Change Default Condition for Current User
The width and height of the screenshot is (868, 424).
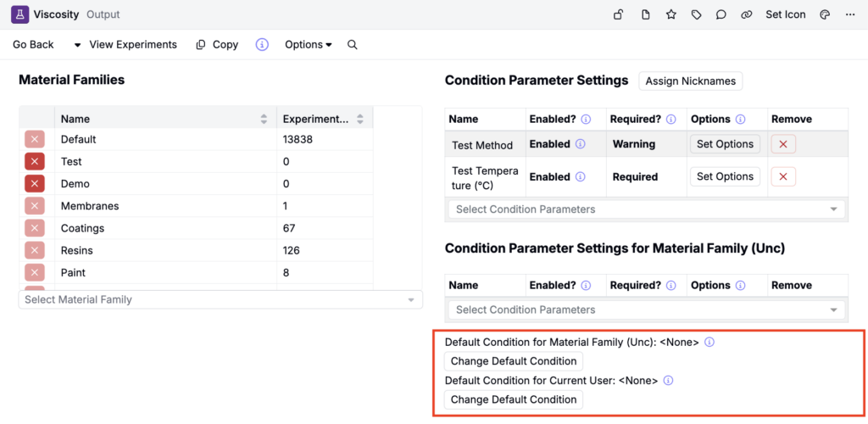(x=513, y=399)
